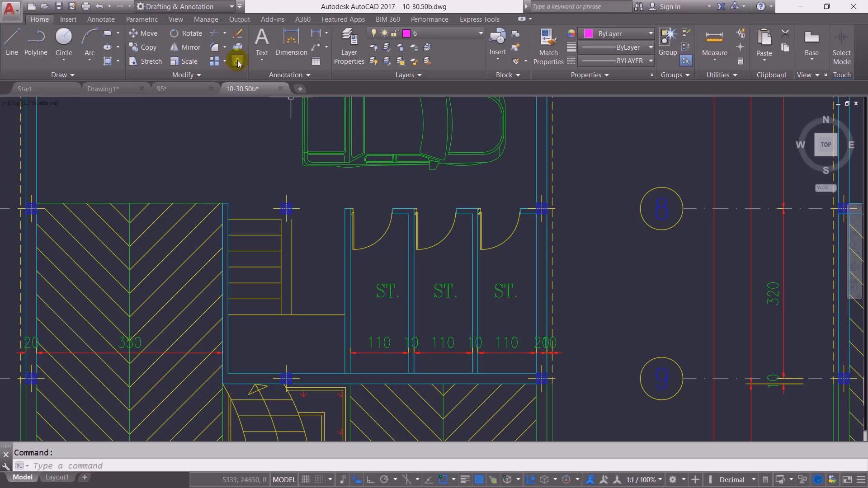Click the Stretch tool
The height and width of the screenshot is (488, 868).
point(145,61)
